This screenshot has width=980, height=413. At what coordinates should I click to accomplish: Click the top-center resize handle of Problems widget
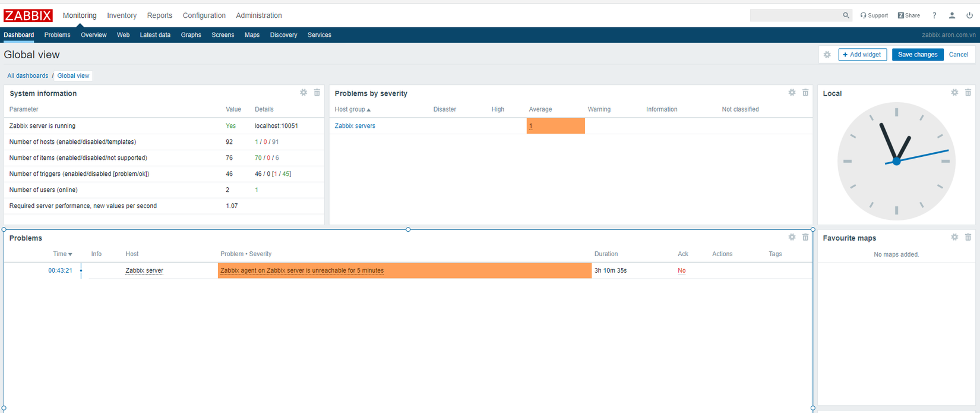tap(408, 229)
